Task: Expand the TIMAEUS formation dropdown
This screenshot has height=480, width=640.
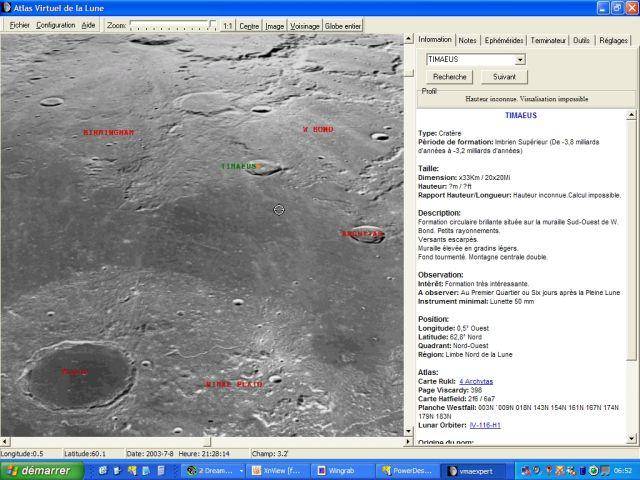Action: (520, 60)
